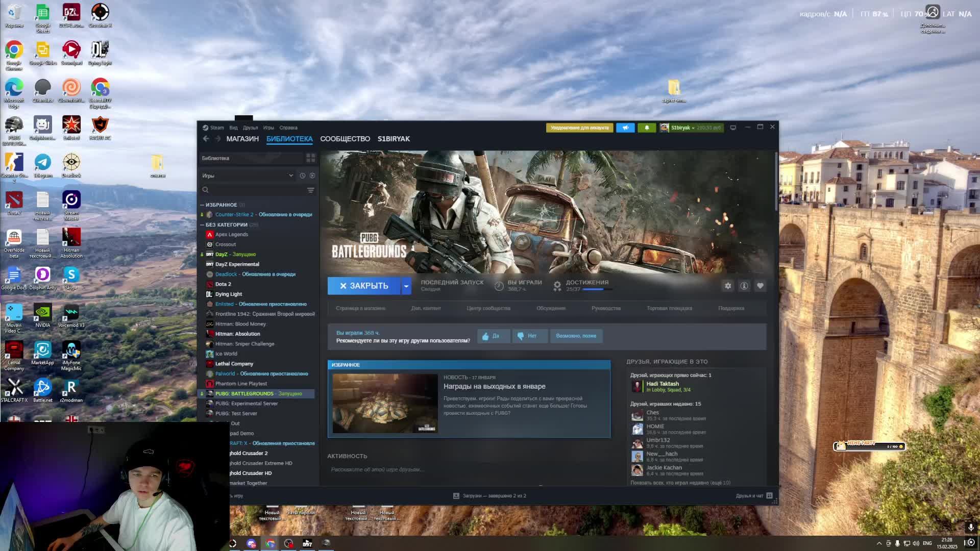The width and height of the screenshot is (980, 551).
Task: Open notifications bell icon
Action: pyautogui.click(x=647, y=128)
